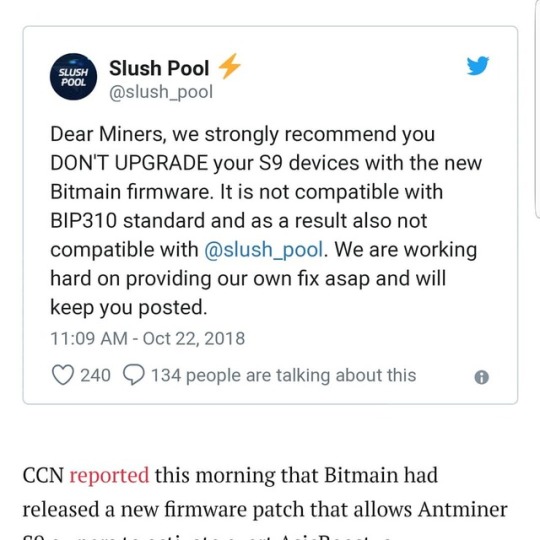This screenshot has height=540, width=540.
Task: Follow the red 'reported' hyperlink
Action: (109, 476)
